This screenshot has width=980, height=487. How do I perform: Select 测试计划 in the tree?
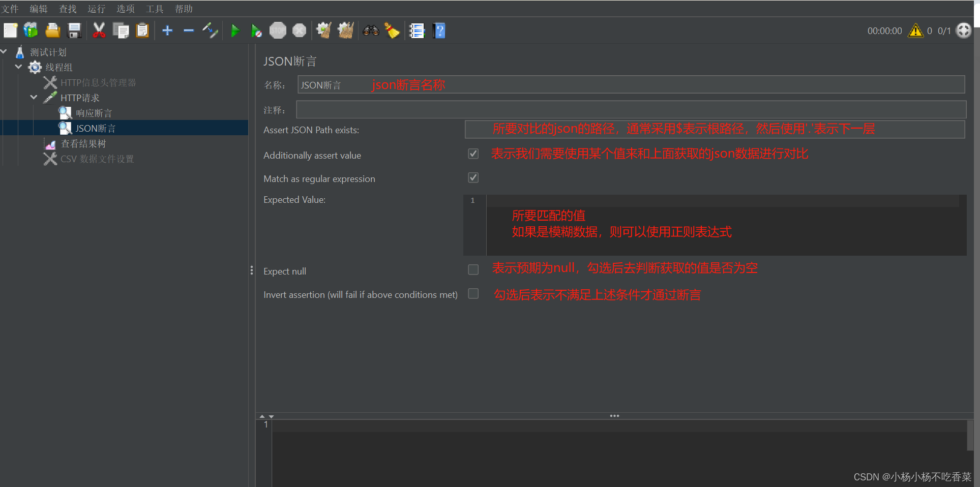(x=48, y=52)
